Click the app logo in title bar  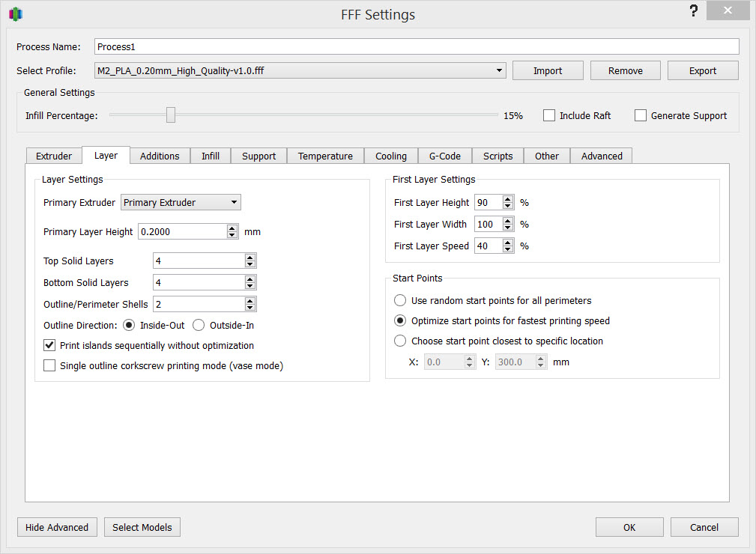15,14
